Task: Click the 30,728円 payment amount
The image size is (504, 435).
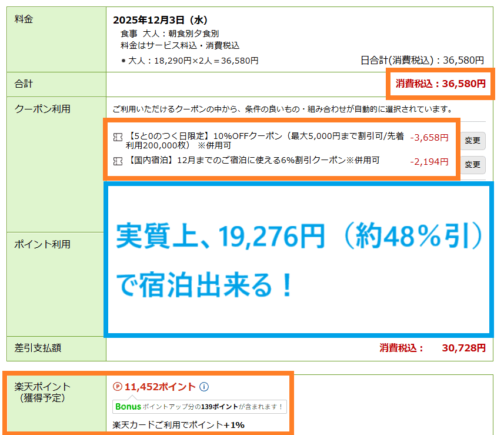Action: click(463, 348)
